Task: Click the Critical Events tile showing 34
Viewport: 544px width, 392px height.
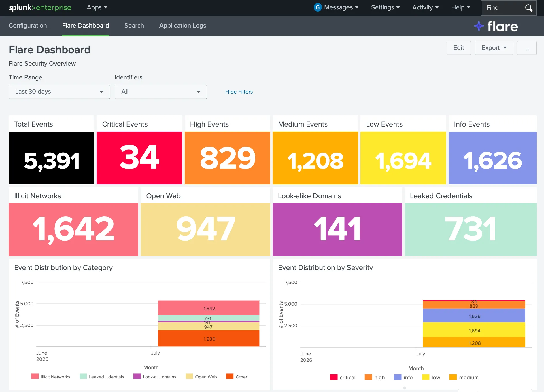Action: click(139, 158)
